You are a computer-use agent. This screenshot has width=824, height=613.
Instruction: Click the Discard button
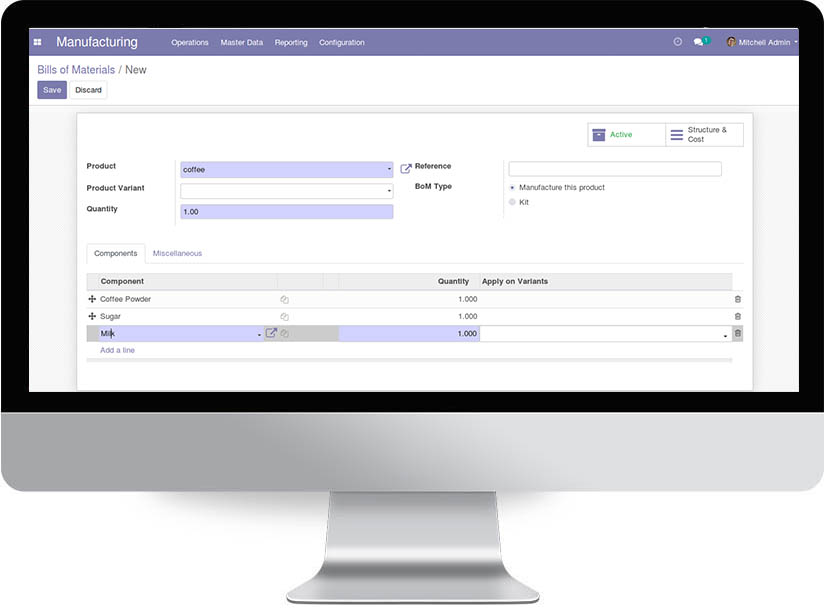tap(88, 90)
